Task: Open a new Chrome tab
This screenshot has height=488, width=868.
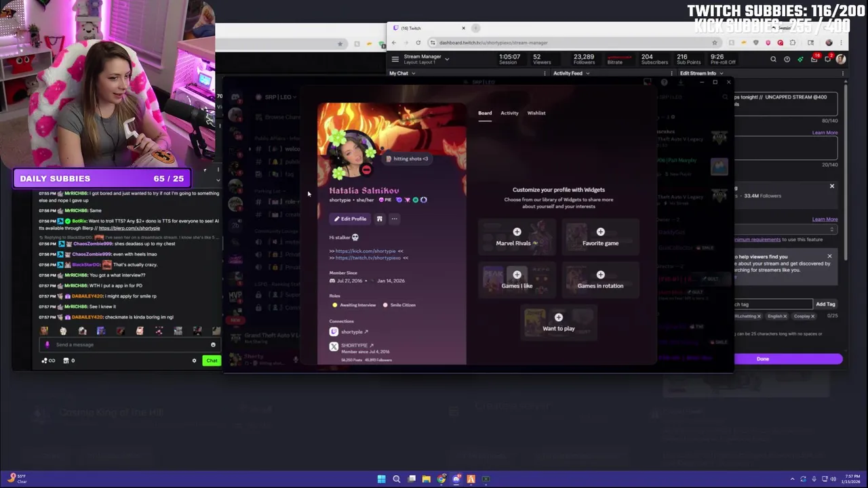Action: (x=475, y=28)
